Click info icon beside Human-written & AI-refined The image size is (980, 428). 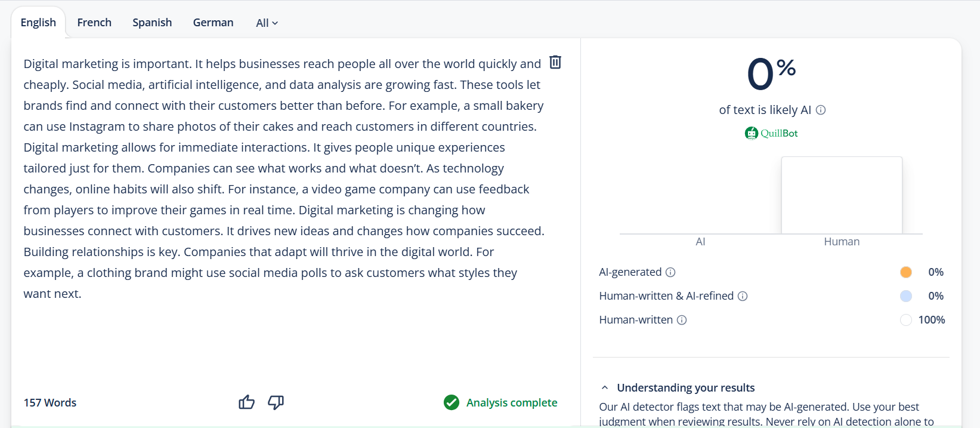pyautogui.click(x=743, y=296)
